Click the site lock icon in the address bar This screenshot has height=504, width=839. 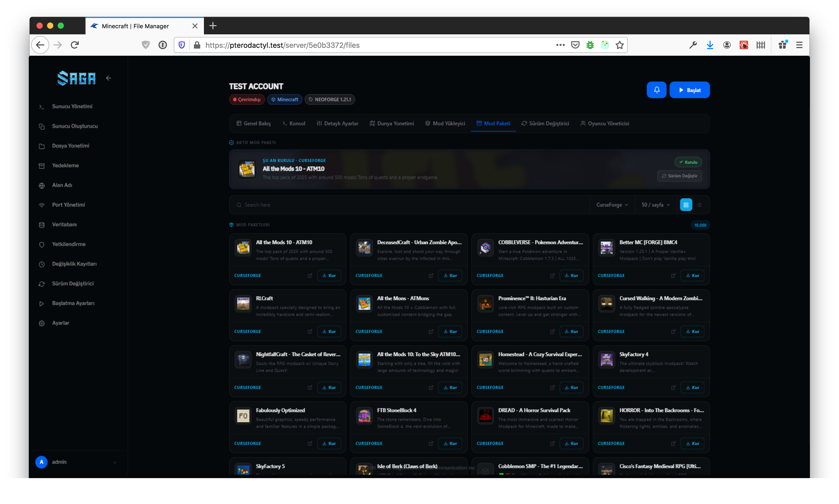click(197, 45)
